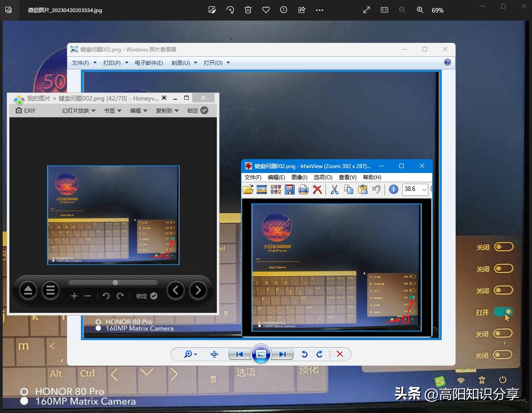Click the IrfanView save floppy disk icon
This screenshot has height=413, width=532.
[290, 190]
